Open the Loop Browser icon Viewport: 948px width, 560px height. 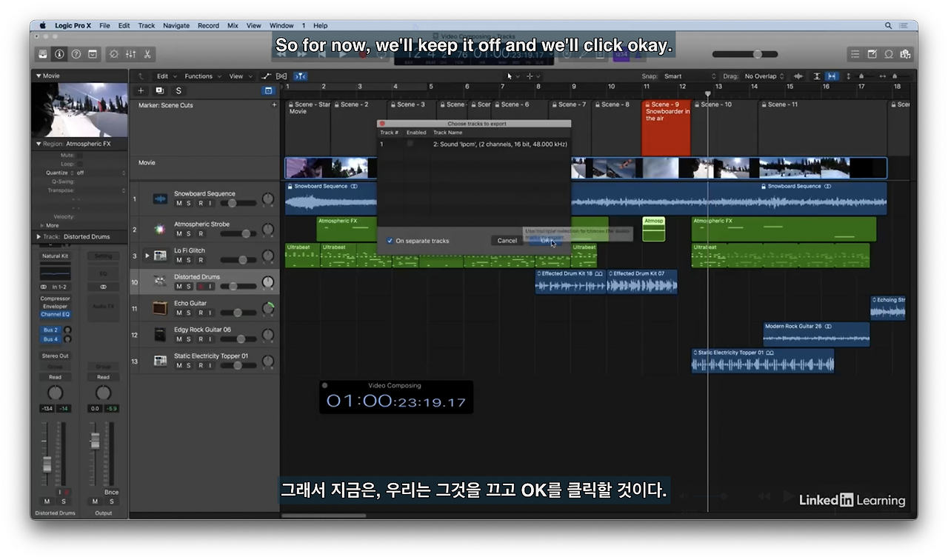888,54
